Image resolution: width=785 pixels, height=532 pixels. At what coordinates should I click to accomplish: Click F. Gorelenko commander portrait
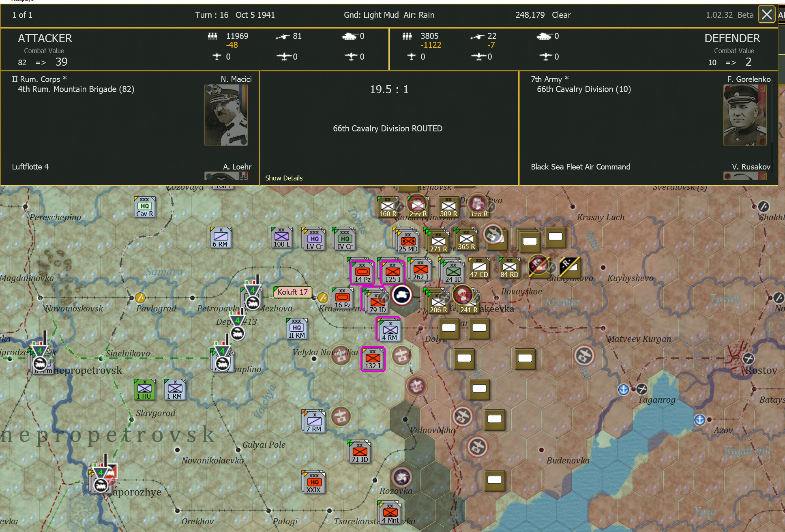pos(745,115)
